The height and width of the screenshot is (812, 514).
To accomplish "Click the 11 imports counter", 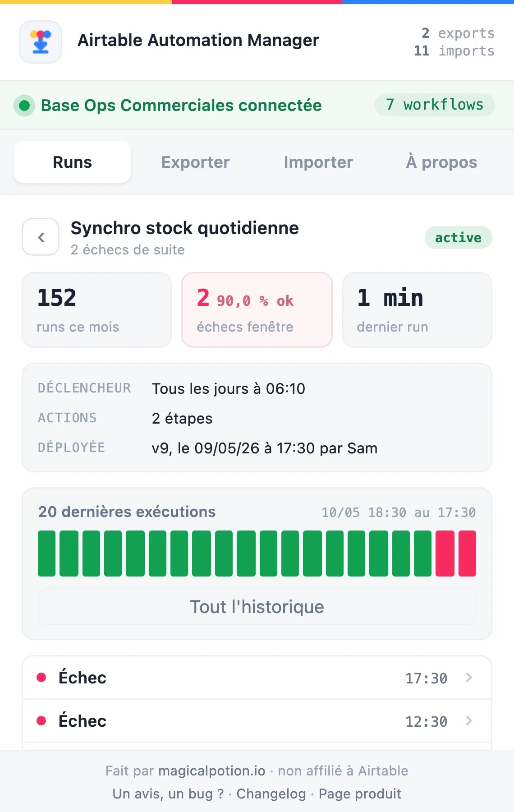I will coord(454,51).
